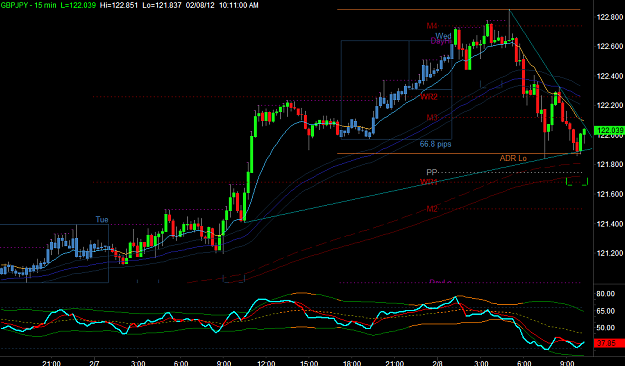625x366 pixels.
Task: Click the 121.600 price axis label
Action: pos(609,194)
